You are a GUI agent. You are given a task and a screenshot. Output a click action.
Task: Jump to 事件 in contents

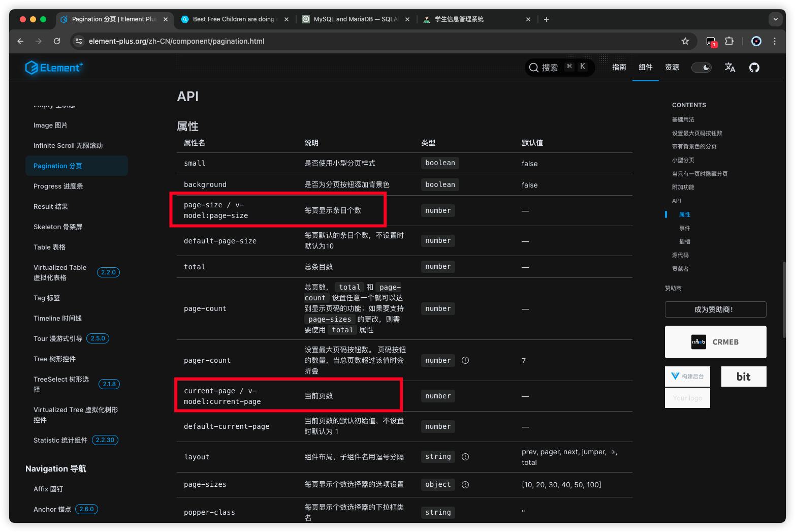pos(685,228)
